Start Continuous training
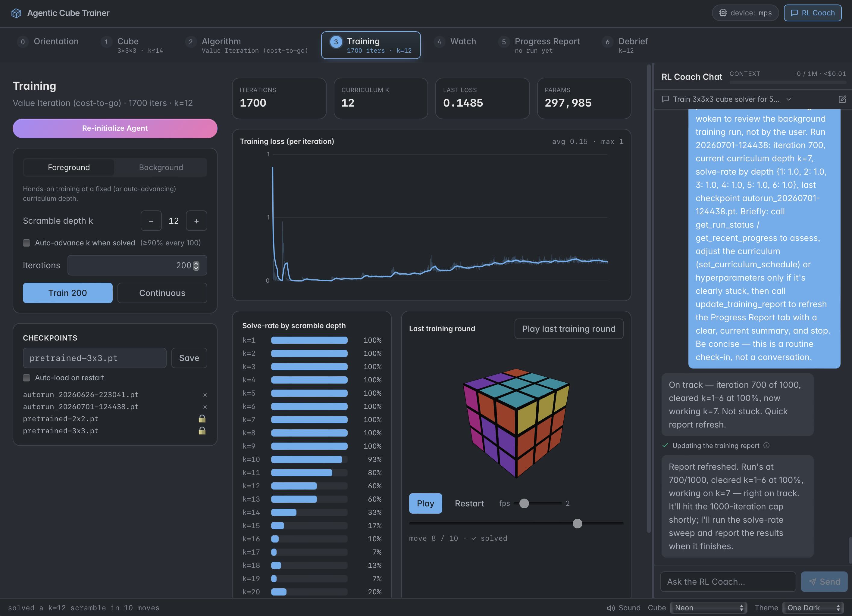 [162, 293]
